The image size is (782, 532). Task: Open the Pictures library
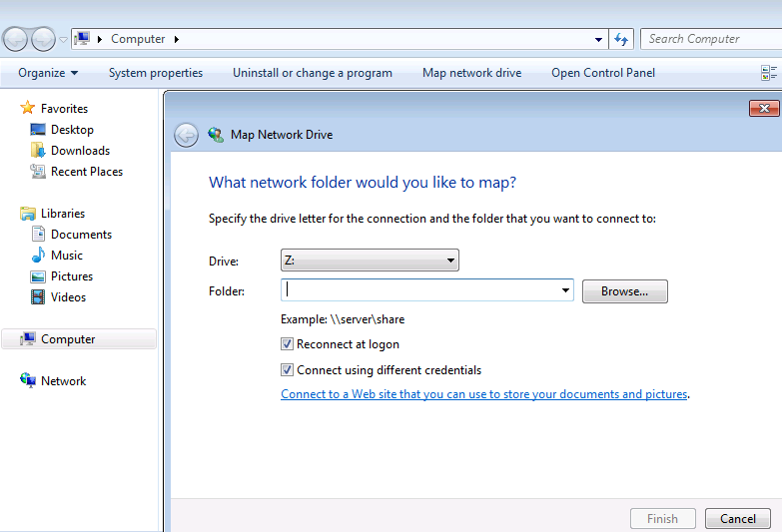(x=71, y=276)
